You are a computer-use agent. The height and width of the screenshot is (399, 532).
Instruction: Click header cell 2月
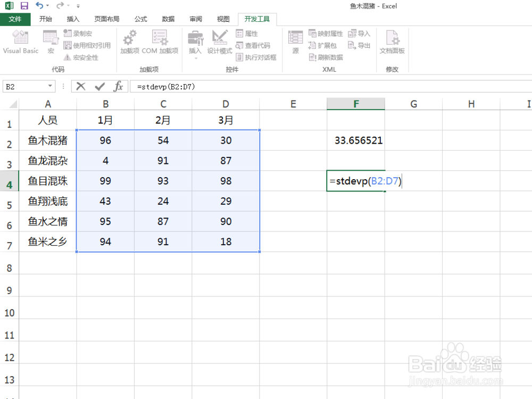(x=163, y=120)
